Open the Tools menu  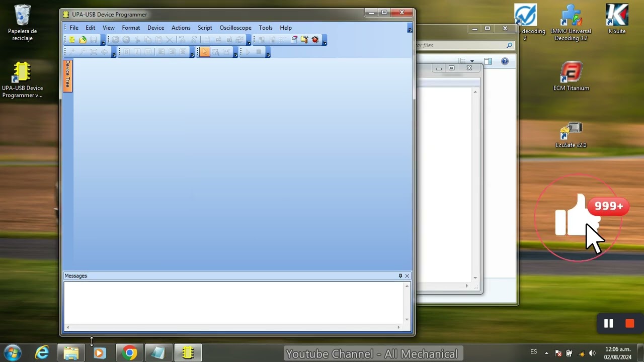point(266,28)
